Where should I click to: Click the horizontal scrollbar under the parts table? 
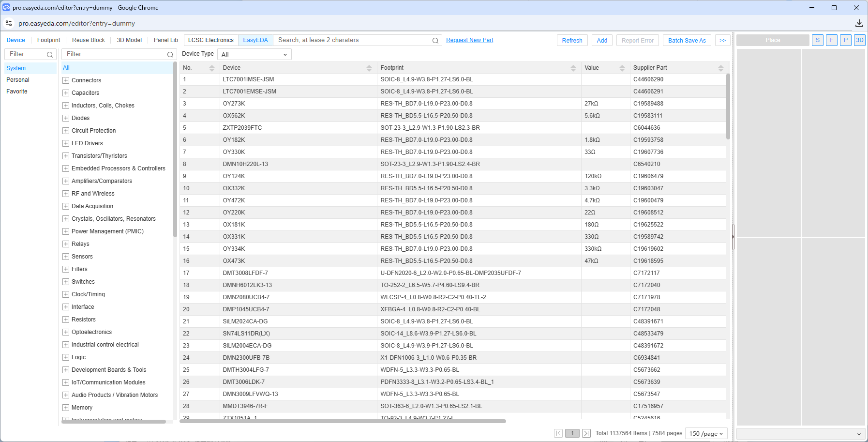pyautogui.click(x=343, y=421)
